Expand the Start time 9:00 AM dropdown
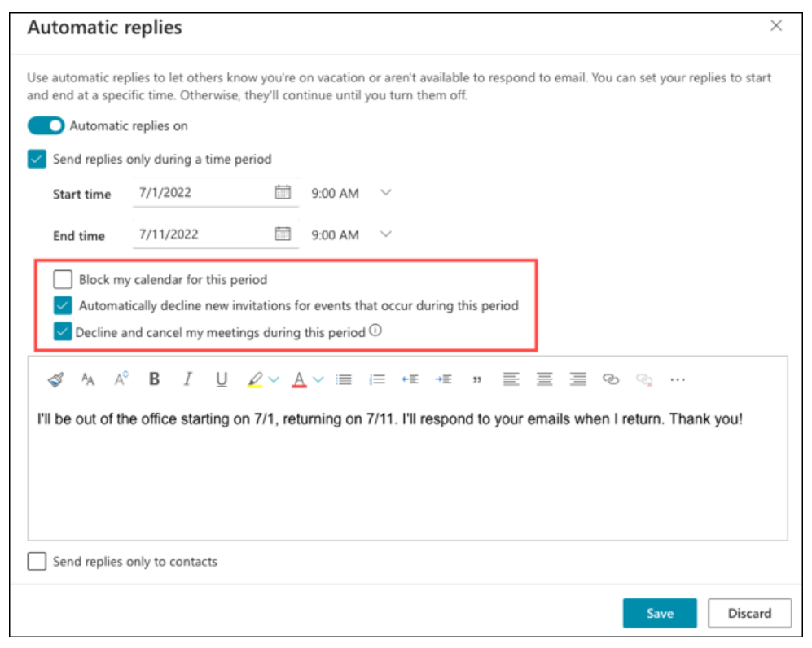This screenshot has height=648, width=812. click(385, 193)
